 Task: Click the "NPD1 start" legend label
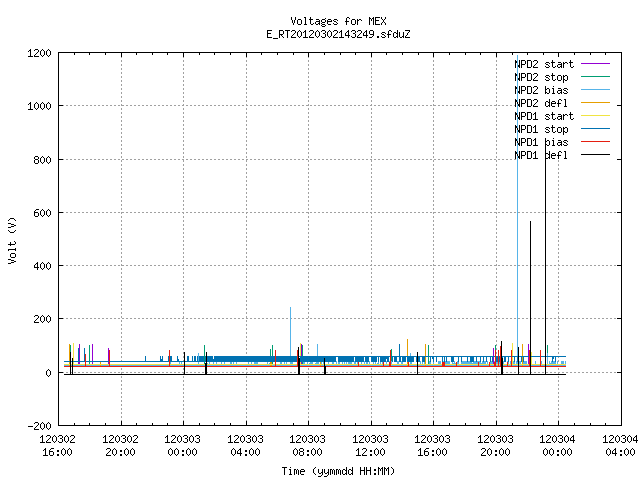tap(544, 116)
